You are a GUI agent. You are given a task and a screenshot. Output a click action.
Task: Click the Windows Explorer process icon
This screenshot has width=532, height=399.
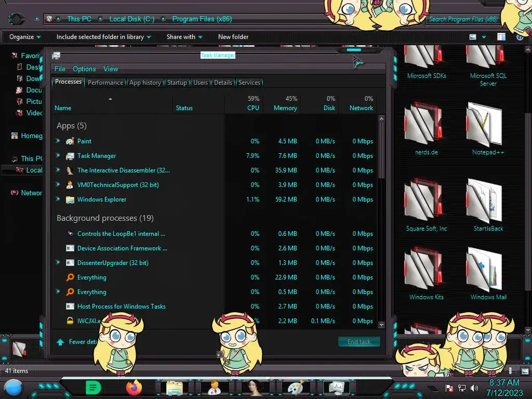click(x=70, y=199)
